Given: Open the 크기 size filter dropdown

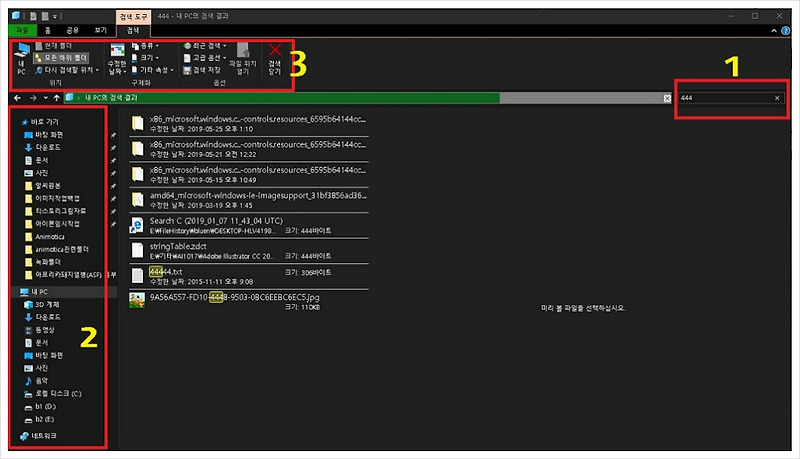Looking at the screenshot, I should pyautogui.click(x=145, y=58).
